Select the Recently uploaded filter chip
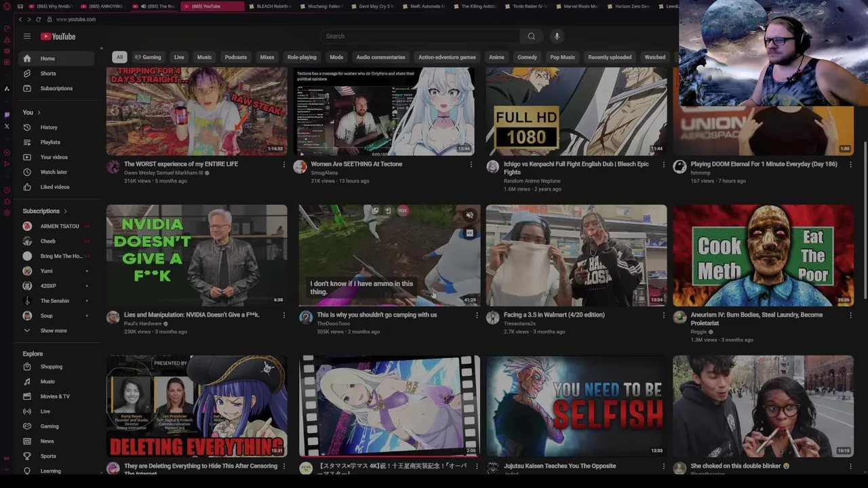 (610, 58)
